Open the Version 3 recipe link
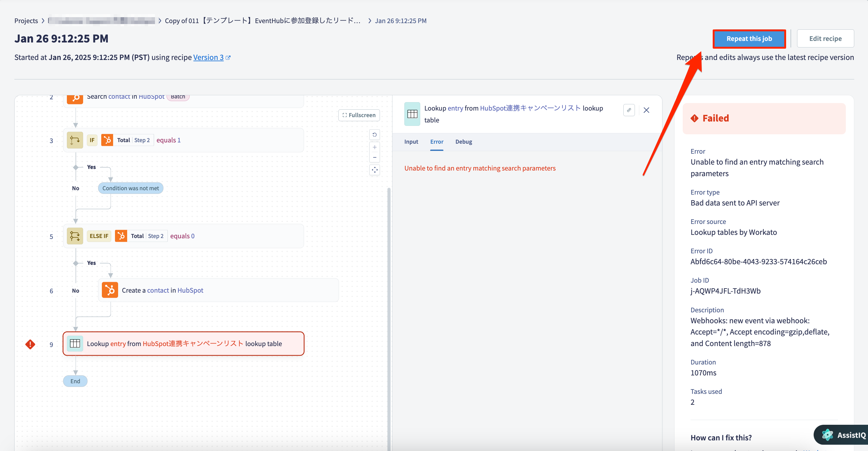The width and height of the screenshot is (868, 451). pos(208,57)
